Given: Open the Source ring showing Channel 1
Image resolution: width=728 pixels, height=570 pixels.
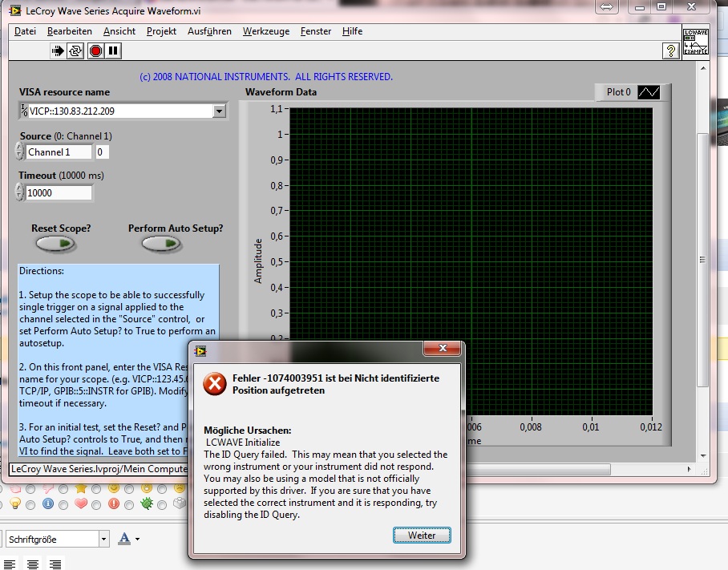Looking at the screenshot, I should tap(59, 152).
